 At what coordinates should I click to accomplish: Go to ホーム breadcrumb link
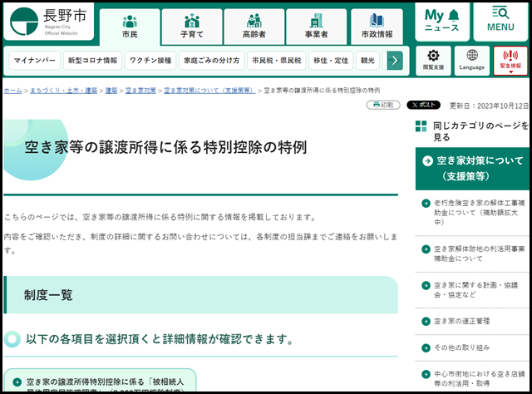tap(12, 91)
